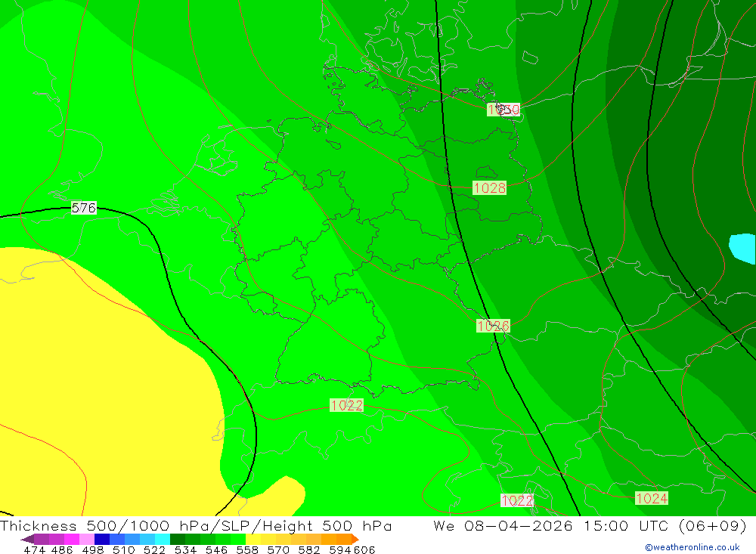Screen dimensions: 756x554
Task: Click the legend value 534
Action: pyautogui.click(x=185, y=549)
